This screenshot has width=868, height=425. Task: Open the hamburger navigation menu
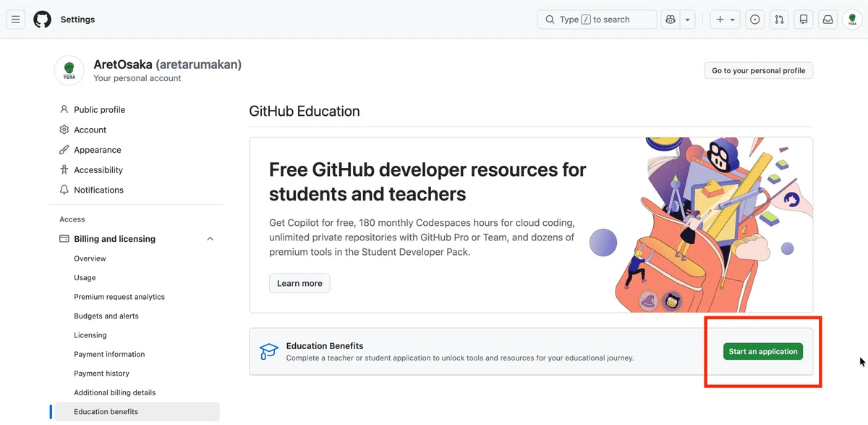point(16,20)
